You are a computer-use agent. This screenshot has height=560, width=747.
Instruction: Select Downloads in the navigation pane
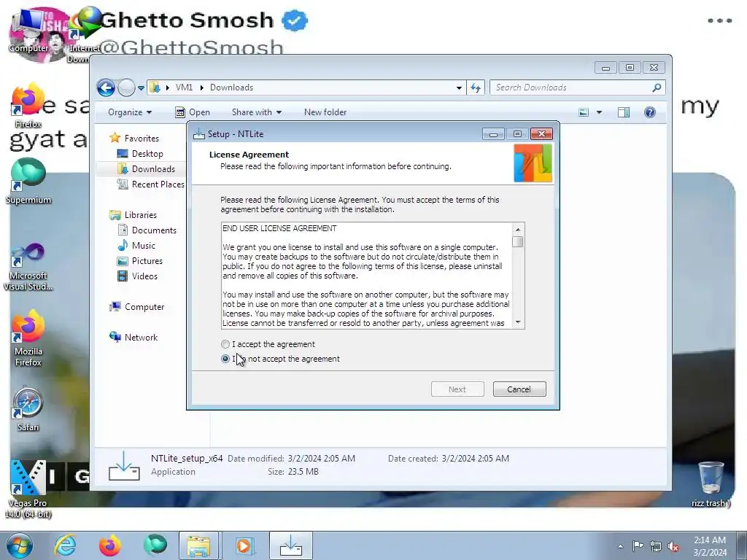[153, 169]
